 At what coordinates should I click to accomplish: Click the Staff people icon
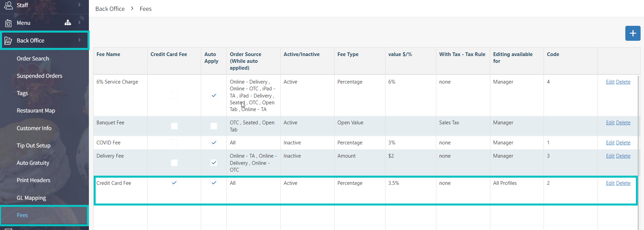pyautogui.click(x=8, y=5)
